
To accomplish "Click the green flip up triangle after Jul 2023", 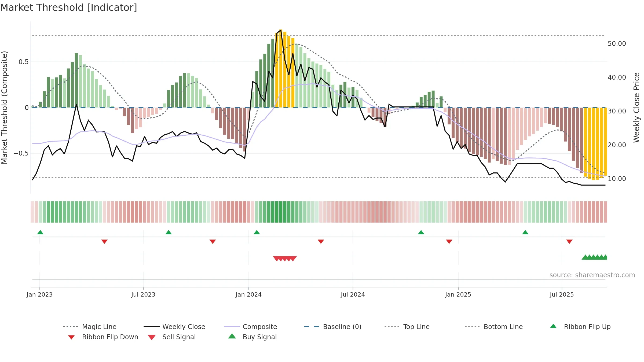I will coord(169,232).
